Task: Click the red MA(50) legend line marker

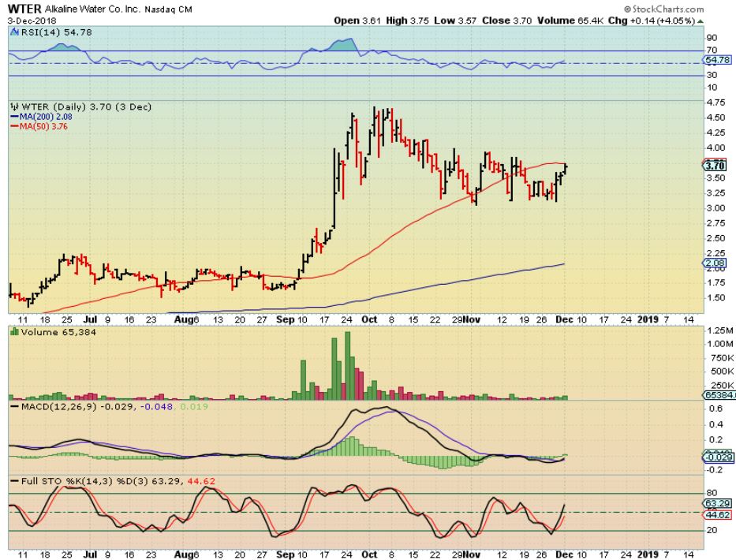Action: point(13,125)
